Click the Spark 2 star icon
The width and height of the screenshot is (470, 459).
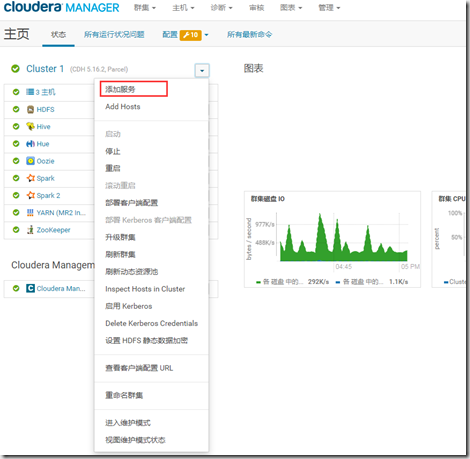31,195
